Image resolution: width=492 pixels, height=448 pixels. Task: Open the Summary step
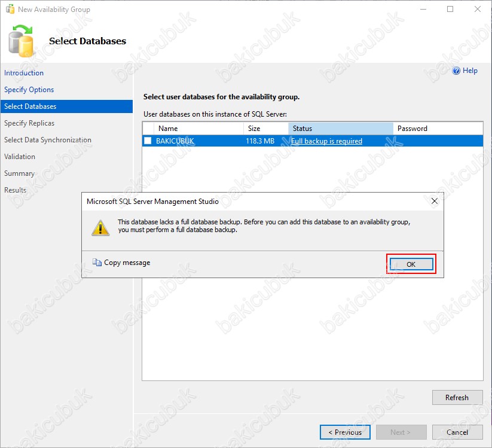[x=19, y=173]
